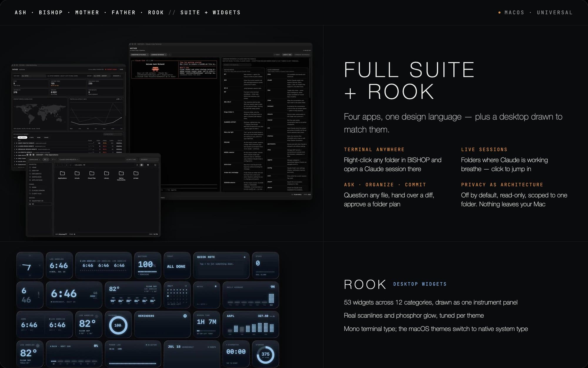Open the Library folder in BISHOP window
This screenshot has height=368, width=588.
(x=106, y=175)
